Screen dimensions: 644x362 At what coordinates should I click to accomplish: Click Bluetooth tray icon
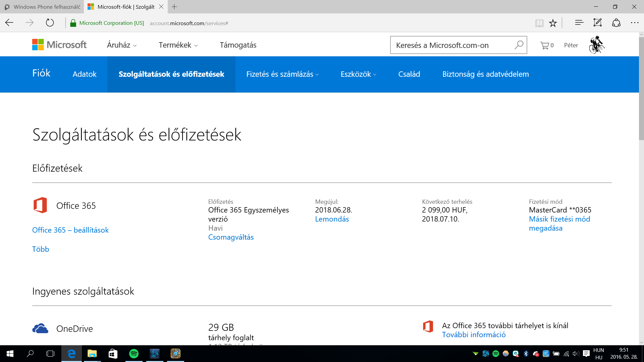click(x=526, y=354)
